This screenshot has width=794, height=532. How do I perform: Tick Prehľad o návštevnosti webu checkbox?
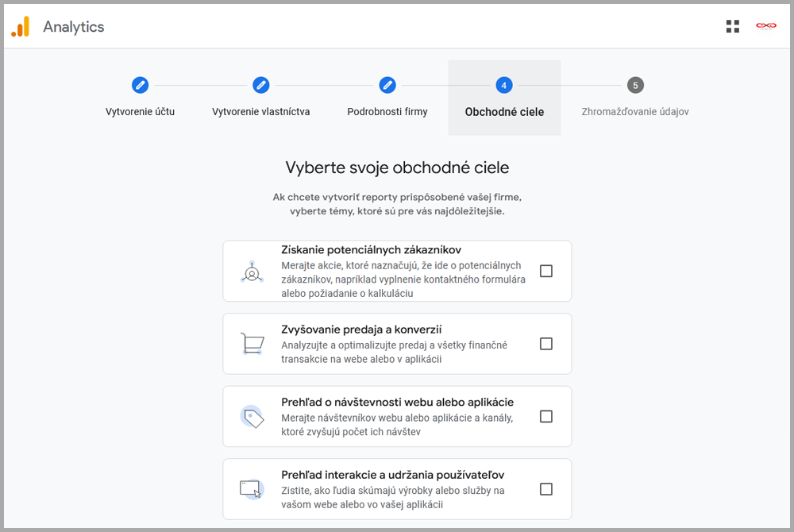[546, 416]
